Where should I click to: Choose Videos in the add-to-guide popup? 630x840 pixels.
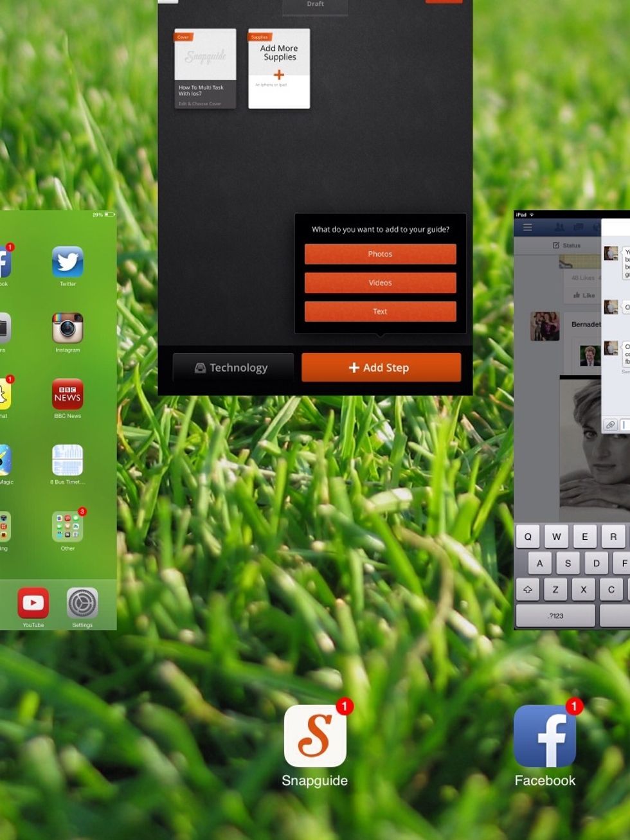[380, 283]
